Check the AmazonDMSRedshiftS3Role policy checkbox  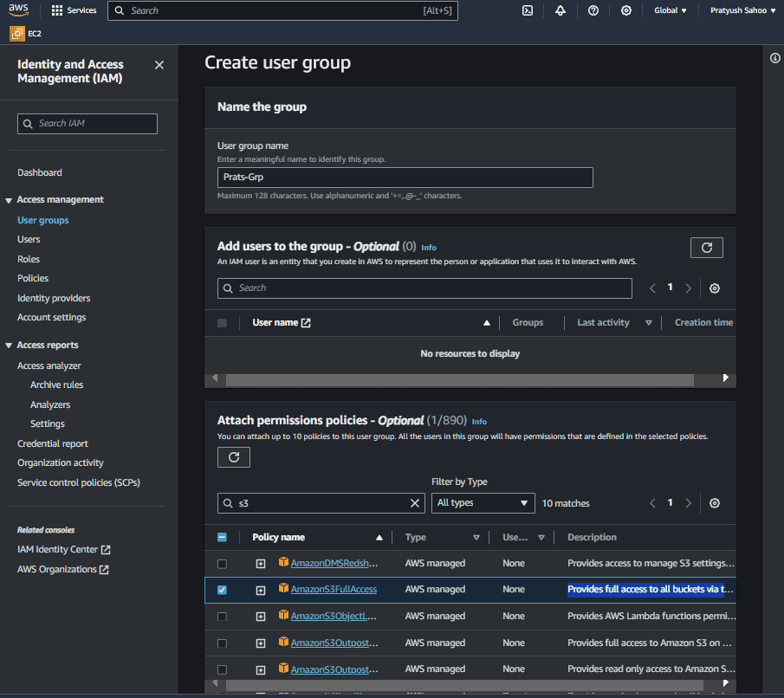223,564
